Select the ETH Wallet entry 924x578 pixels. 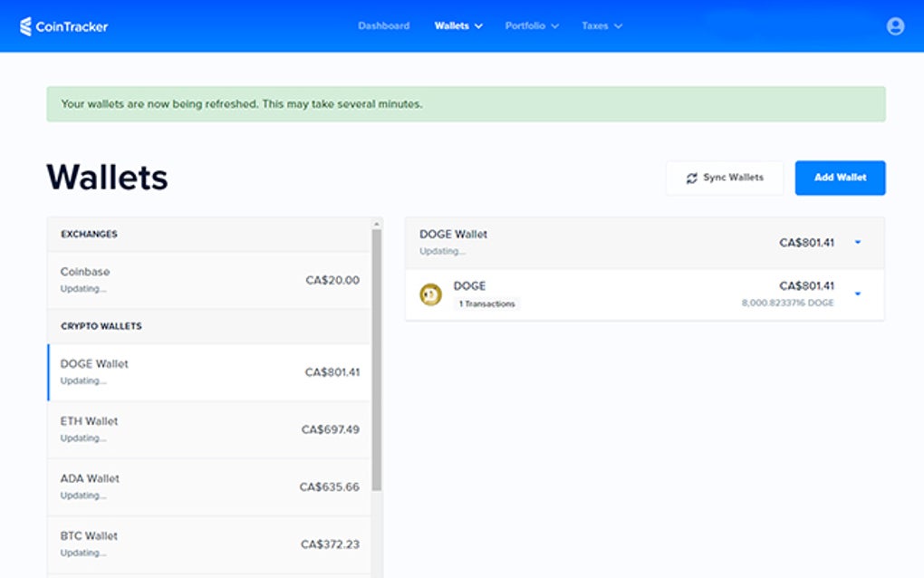[208, 429]
